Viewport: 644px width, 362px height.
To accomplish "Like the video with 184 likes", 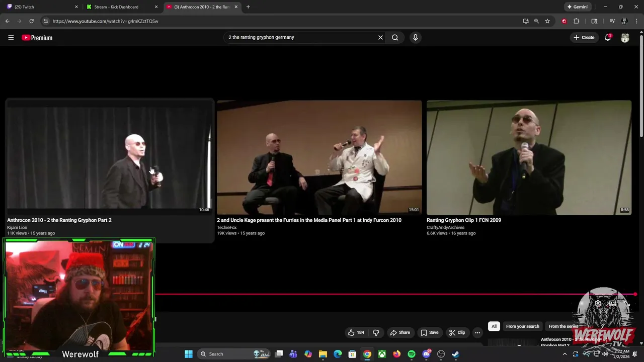I will (356, 332).
